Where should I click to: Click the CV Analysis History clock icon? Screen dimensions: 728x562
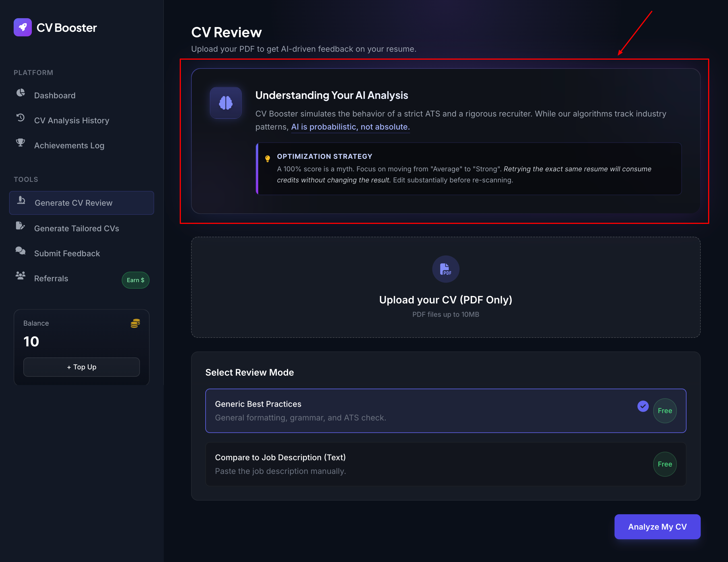[x=21, y=118]
